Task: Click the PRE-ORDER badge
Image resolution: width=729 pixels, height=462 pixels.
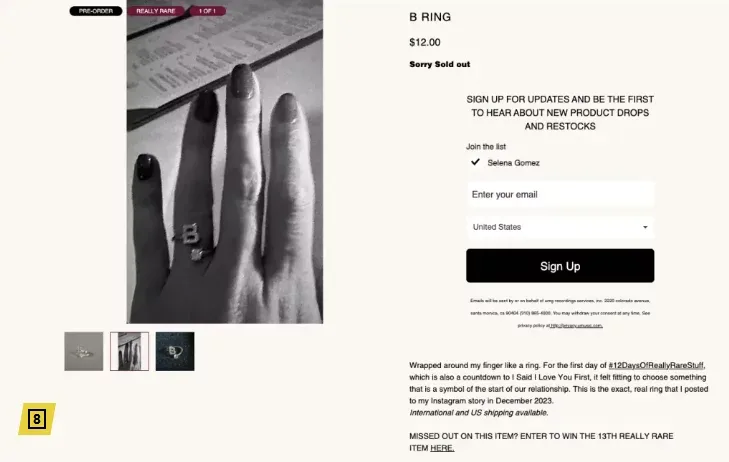Action: tap(96, 11)
